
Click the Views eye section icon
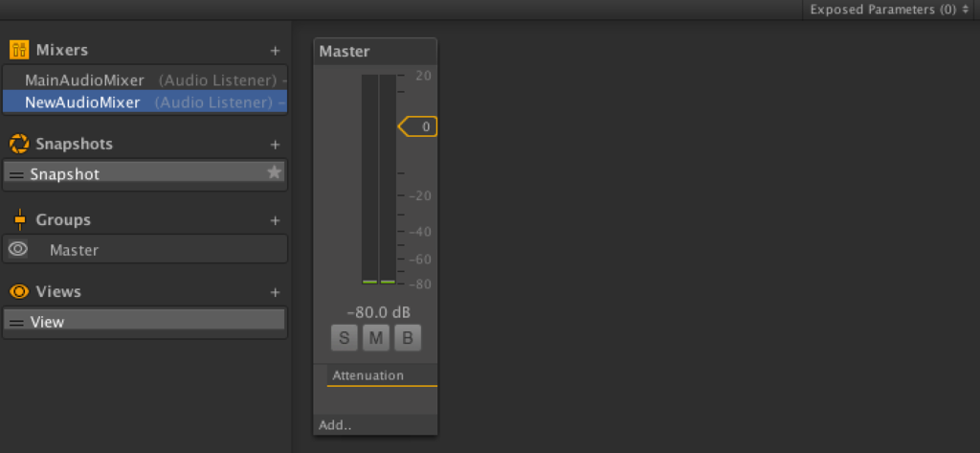[x=19, y=291]
